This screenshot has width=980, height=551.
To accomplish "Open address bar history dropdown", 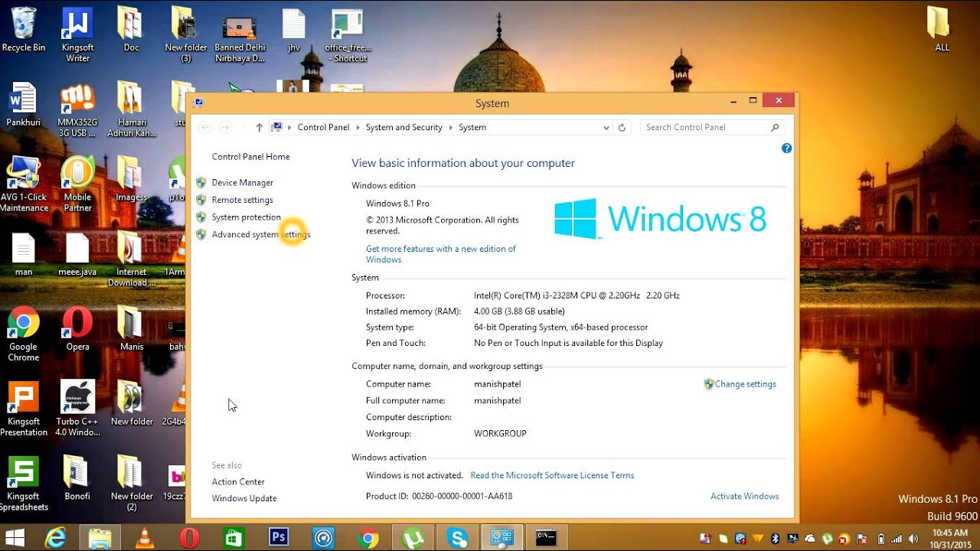I will (x=606, y=128).
